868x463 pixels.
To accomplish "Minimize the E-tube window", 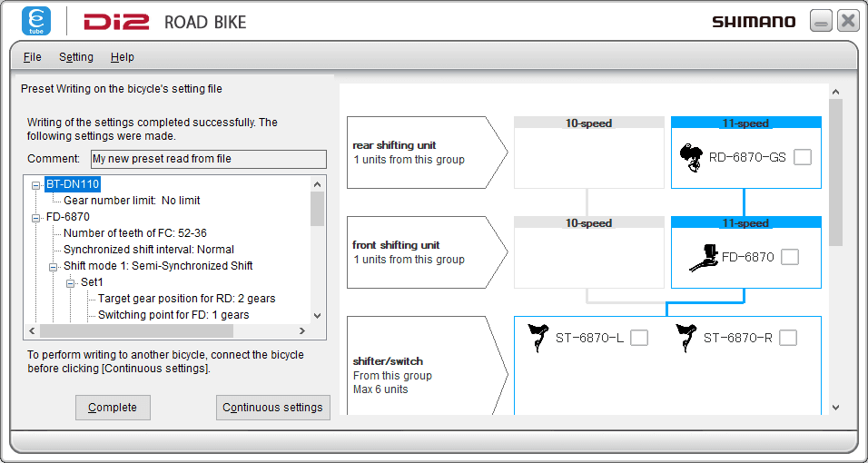I will tap(821, 22).
